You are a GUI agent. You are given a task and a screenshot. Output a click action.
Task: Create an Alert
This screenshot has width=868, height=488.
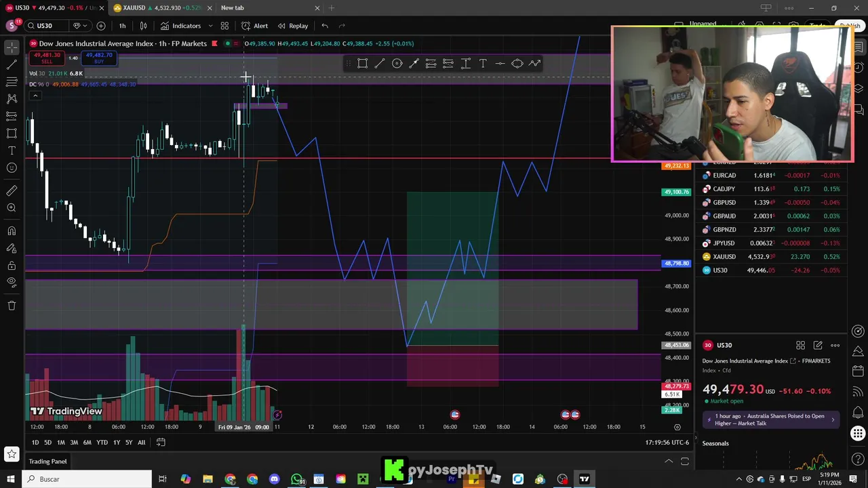tap(254, 26)
